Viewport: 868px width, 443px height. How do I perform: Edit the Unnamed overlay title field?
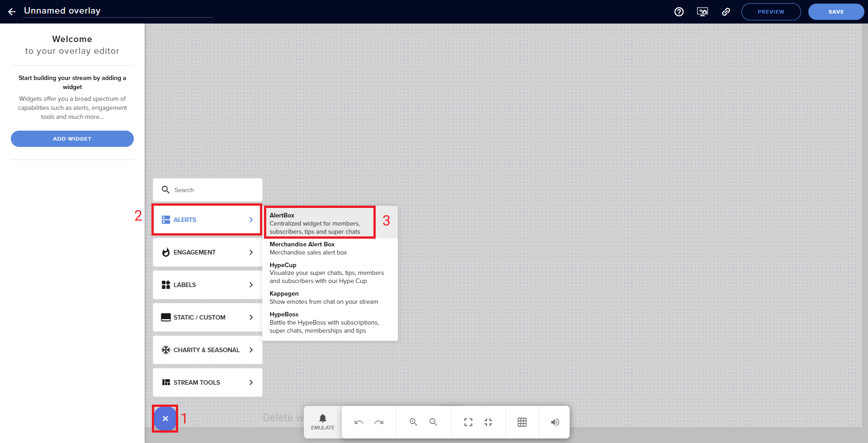(x=118, y=11)
